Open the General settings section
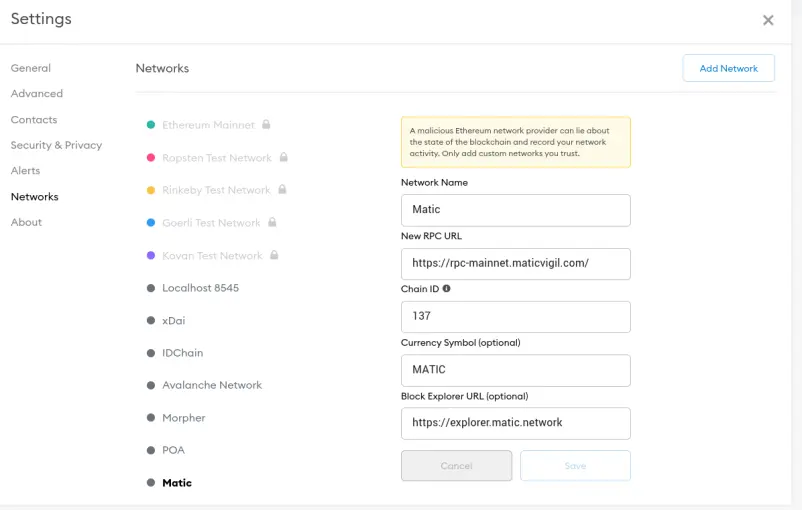Viewport: 802px width, 510px height. [31, 68]
